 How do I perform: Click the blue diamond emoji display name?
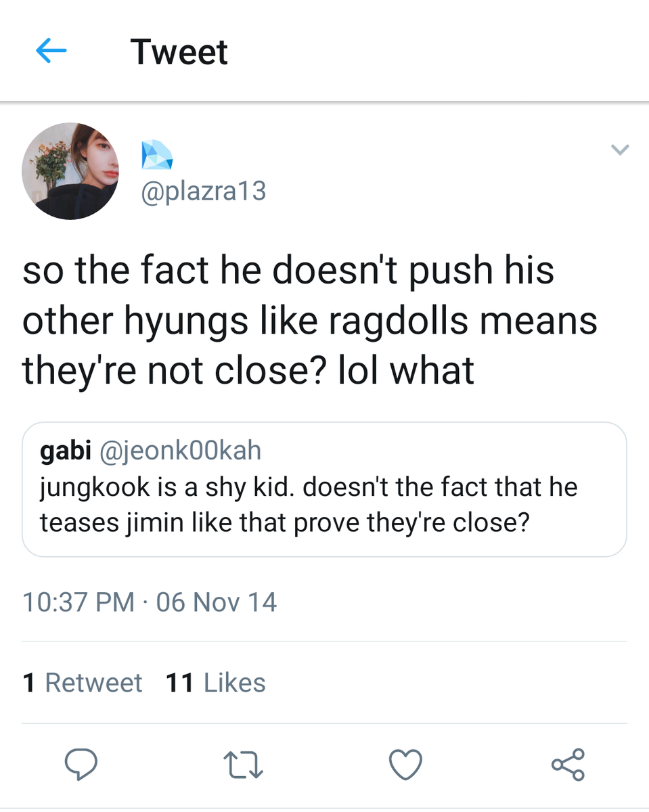[x=157, y=155]
